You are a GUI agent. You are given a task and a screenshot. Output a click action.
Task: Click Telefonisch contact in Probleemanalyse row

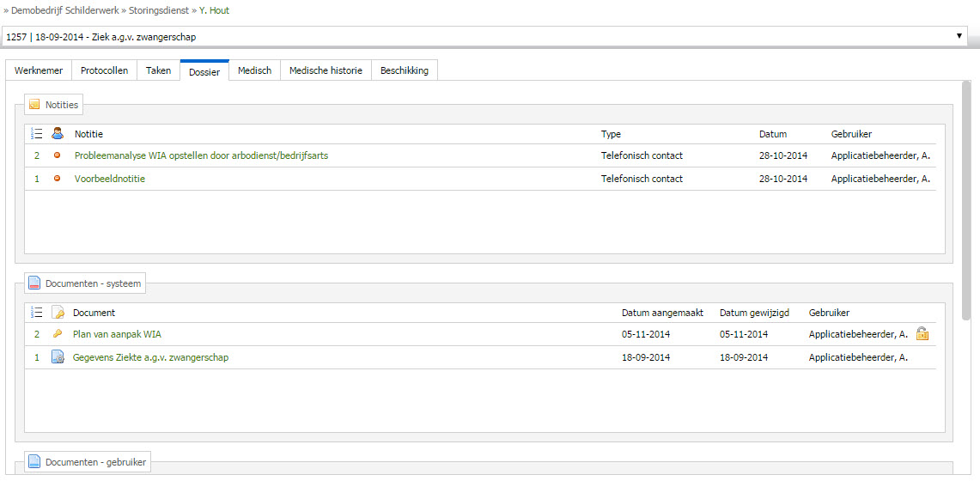click(x=642, y=155)
